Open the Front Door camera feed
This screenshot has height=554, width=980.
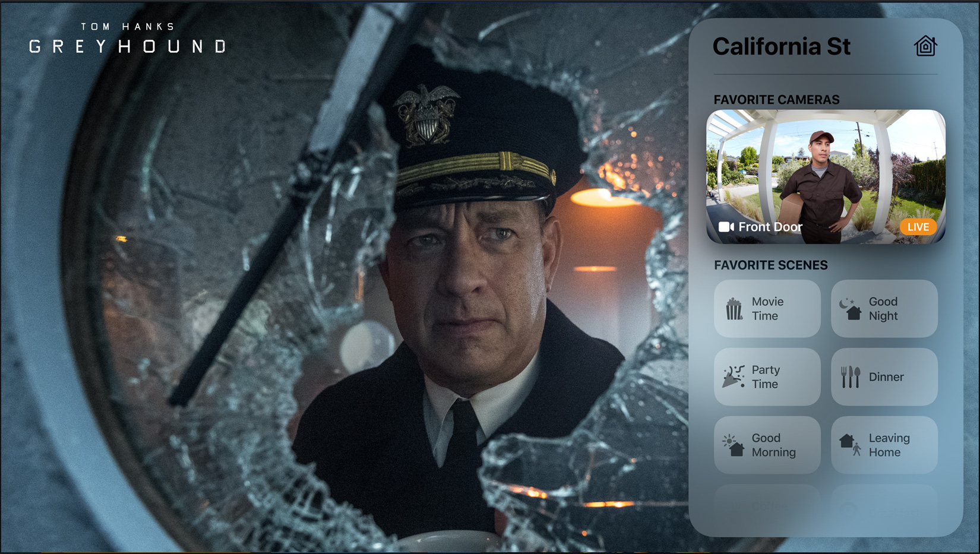(826, 176)
